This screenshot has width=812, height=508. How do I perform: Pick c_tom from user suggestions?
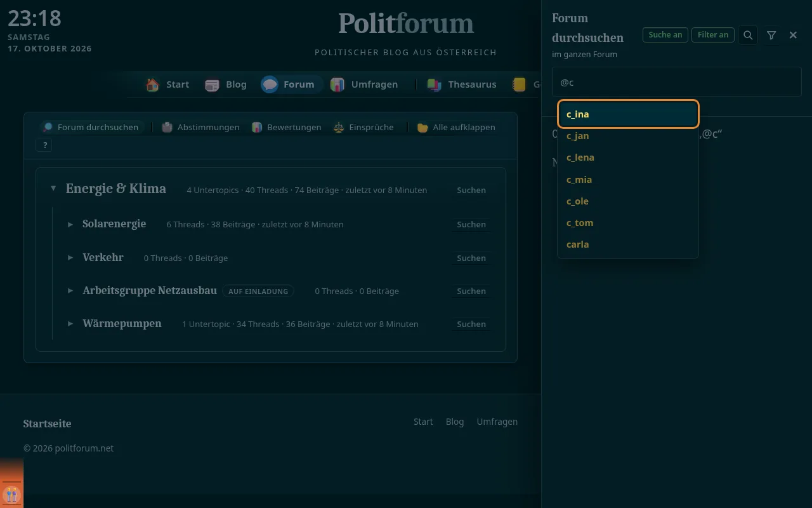tap(628, 223)
